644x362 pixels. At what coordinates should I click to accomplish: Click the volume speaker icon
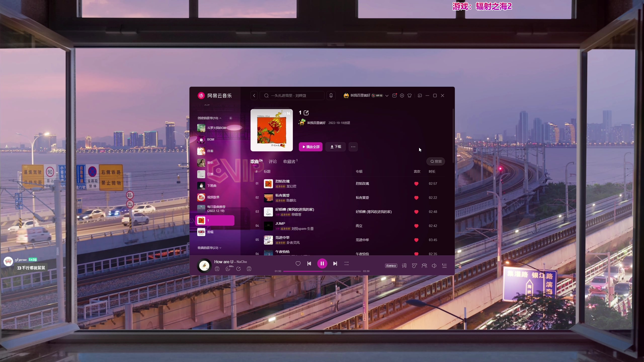pos(434,266)
